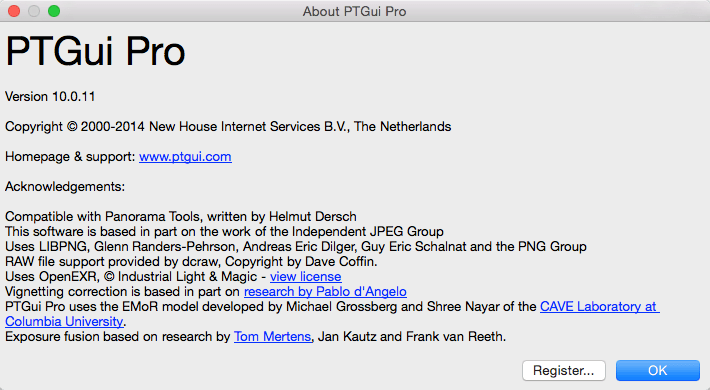Click the Acknowledgements label
The image size is (710, 390).
click(x=65, y=187)
